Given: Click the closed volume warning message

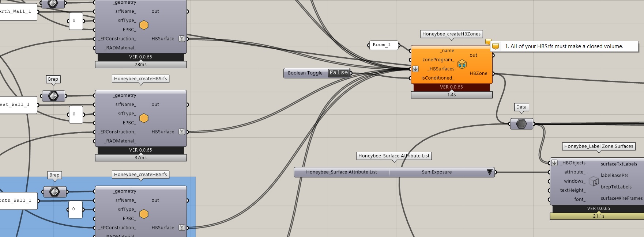Looking at the screenshot, I should pos(564,46).
